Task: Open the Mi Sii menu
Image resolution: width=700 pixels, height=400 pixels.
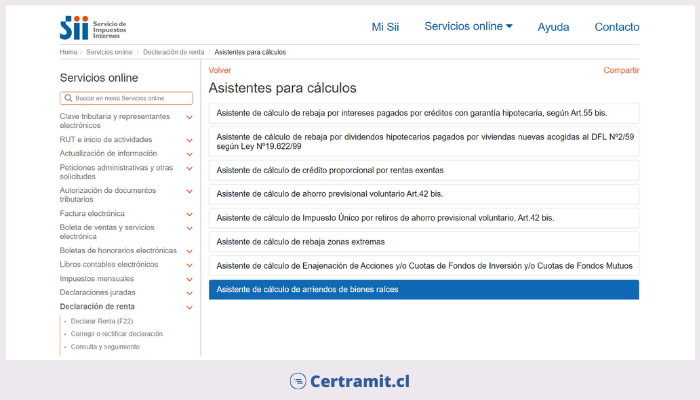Action: click(385, 27)
